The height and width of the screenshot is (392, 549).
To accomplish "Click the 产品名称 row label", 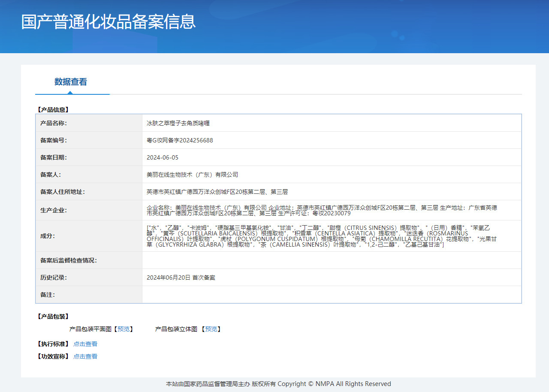I will 54,123.
